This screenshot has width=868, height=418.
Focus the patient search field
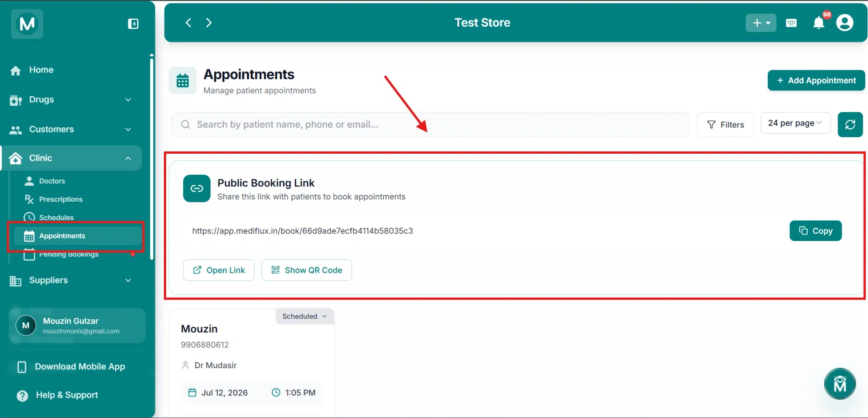(431, 124)
